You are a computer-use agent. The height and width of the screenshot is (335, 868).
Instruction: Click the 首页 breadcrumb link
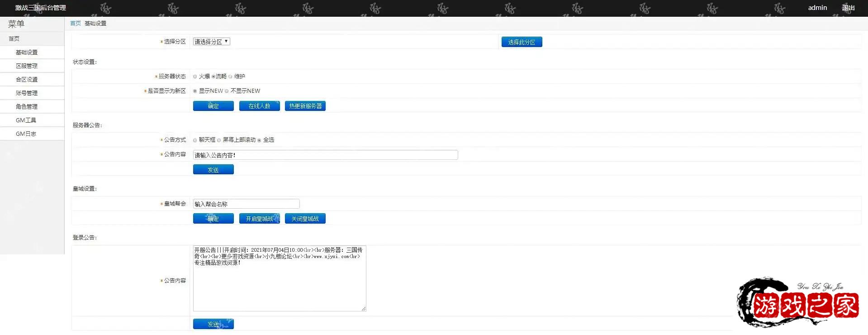click(76, 24)
